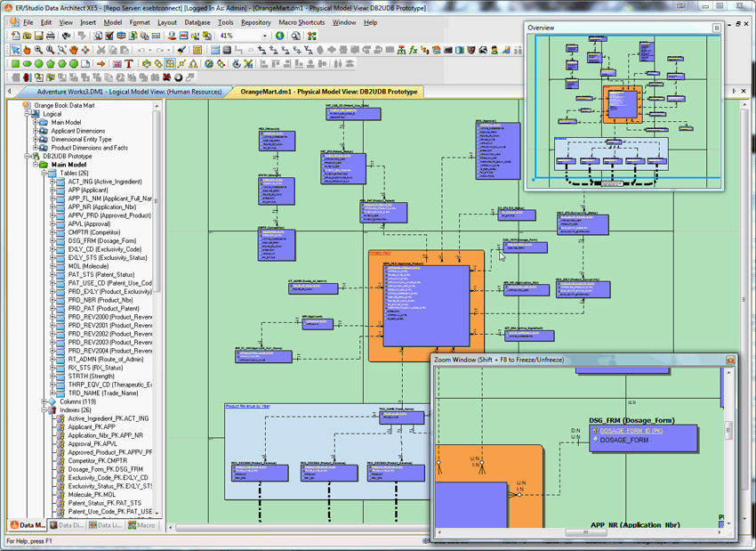Switch to Adventure Works3.DM1 Logical Model tab
Viewport: 756px width, 551px height.
point(129,92)
